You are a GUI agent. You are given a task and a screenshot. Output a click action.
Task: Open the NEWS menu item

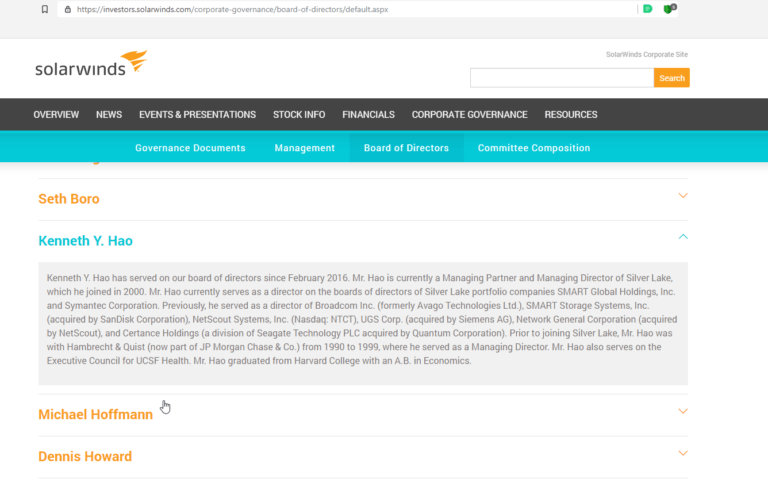[109, 115]
